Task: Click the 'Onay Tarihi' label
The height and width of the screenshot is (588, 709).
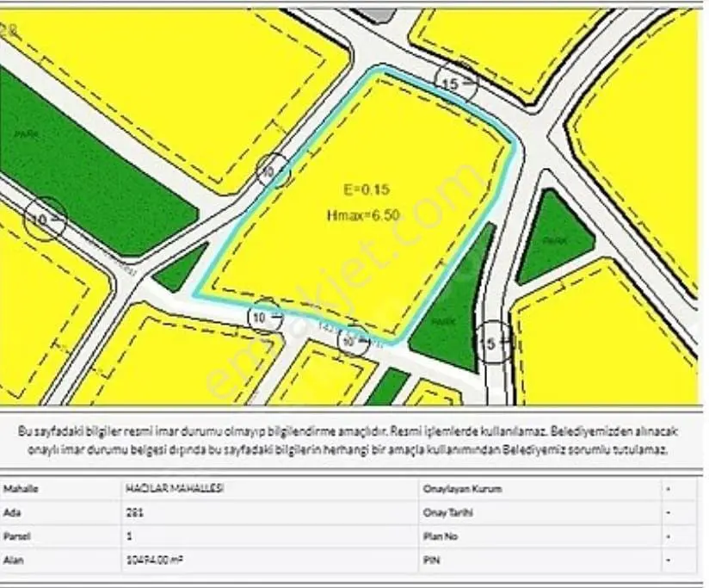Action: point(447,513)
